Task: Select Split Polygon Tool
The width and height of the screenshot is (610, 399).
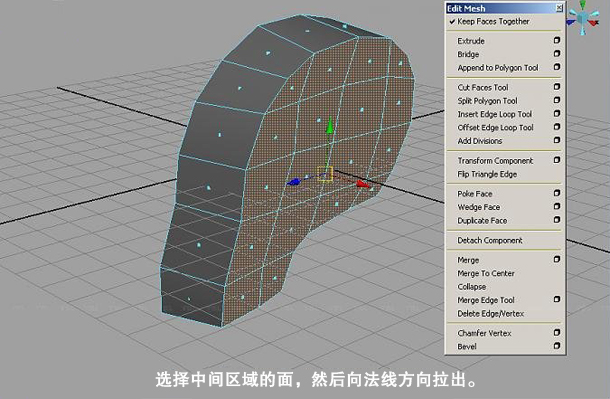Action: pyautogui.click(x=487, y=101)
